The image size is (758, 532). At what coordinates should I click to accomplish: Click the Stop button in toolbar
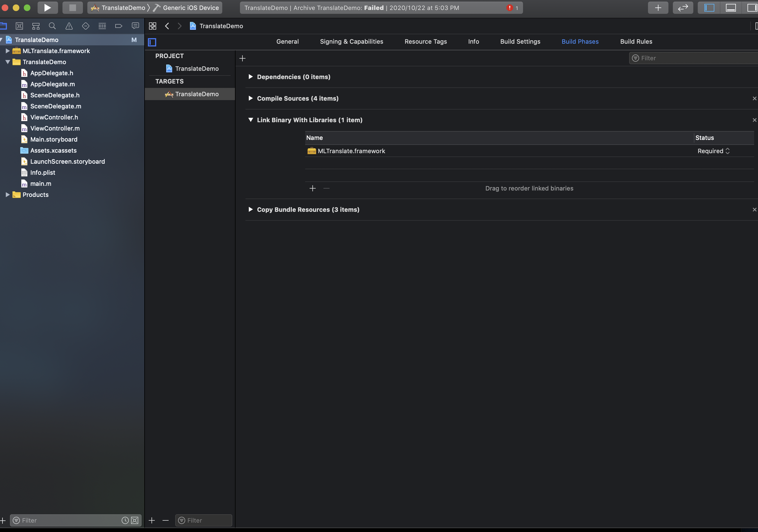72,7
